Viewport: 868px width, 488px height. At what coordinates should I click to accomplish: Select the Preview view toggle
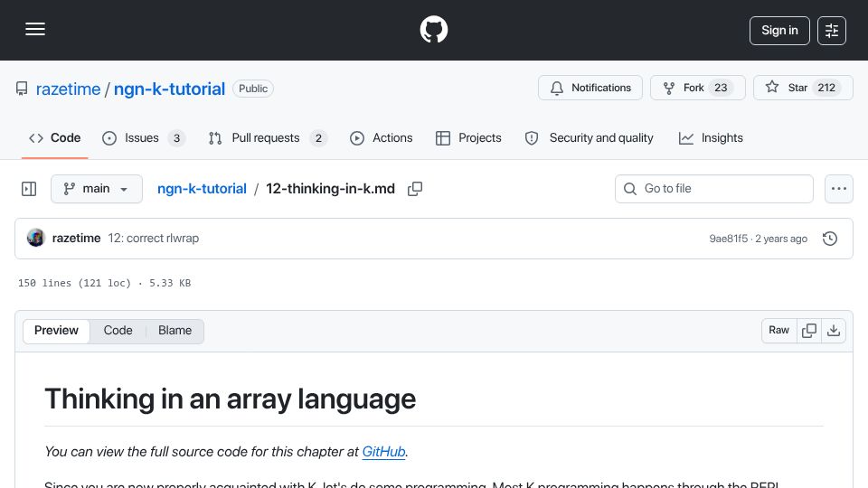click(x=56, y=331)
